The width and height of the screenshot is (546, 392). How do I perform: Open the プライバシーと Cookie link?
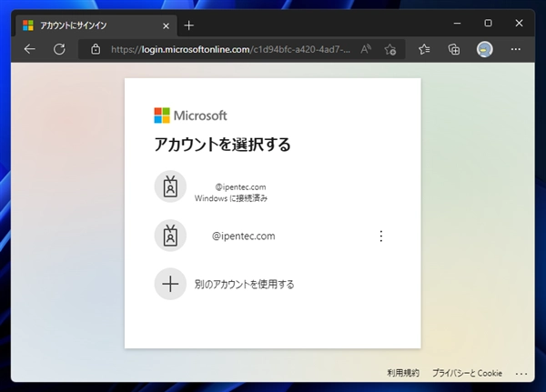pyautogui.click(x=467, y=373)
